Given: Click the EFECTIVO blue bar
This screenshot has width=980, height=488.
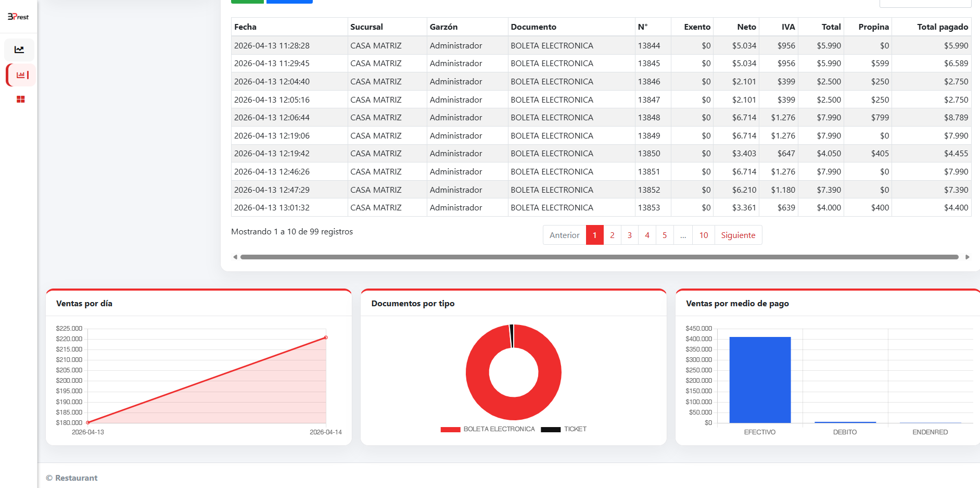Looking at the screenshot, I should pyautogui.click(x=760, y=380).
